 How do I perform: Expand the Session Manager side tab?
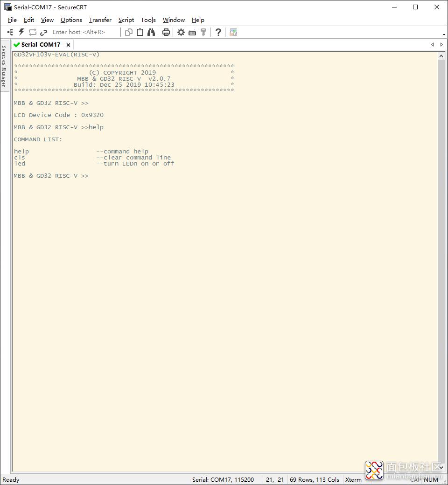[x=4, y=66]
